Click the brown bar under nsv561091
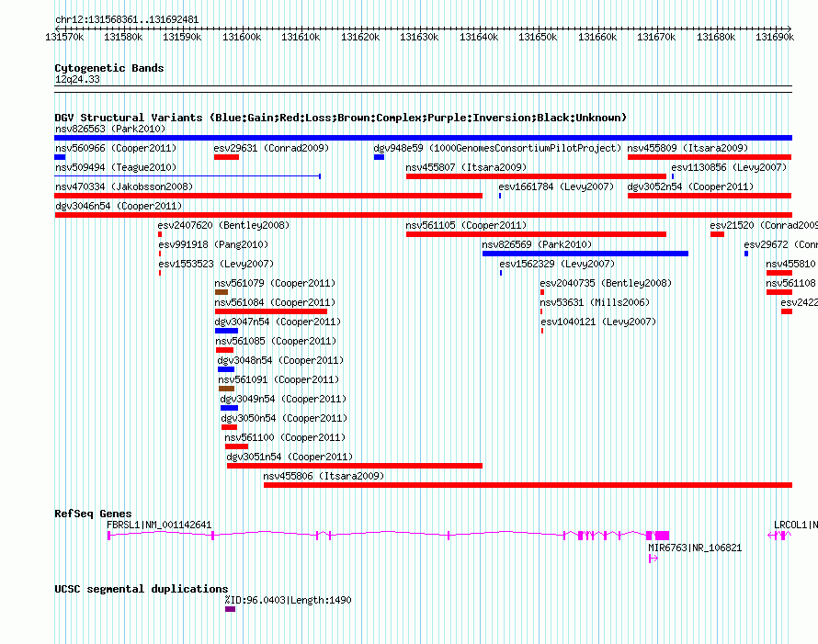This screenshot has height=644, width=818. [226, 389]
